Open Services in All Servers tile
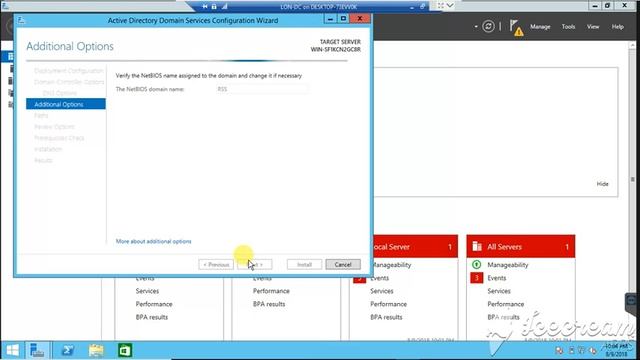This screenshot has height=360, width=640. pos(499,291)
